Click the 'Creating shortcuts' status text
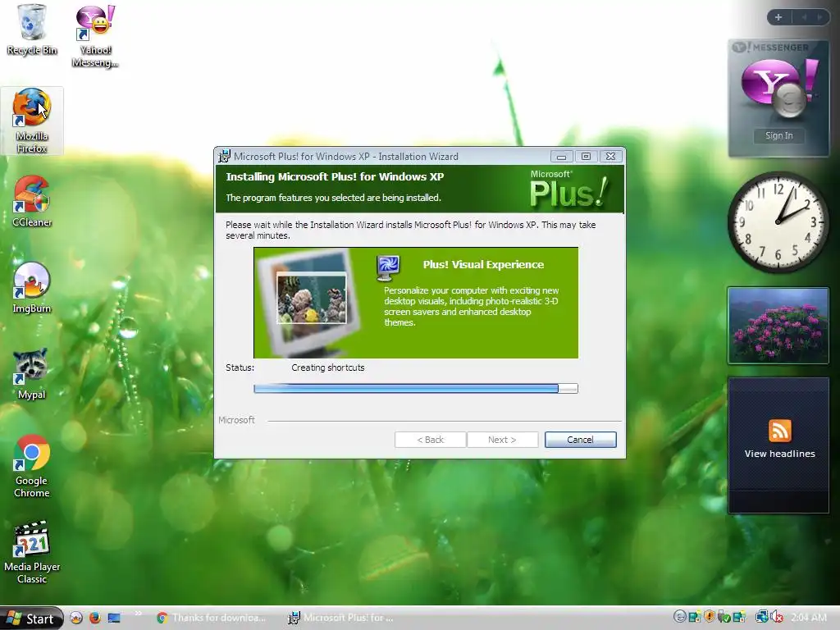 pyautogui.click(x=328, y=367)
